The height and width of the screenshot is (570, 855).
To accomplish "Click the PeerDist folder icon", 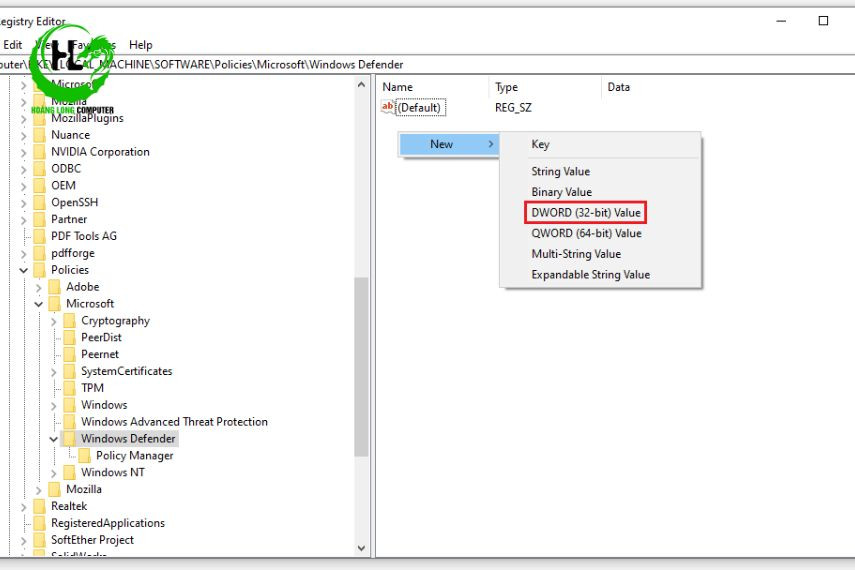I will point(70,338).
